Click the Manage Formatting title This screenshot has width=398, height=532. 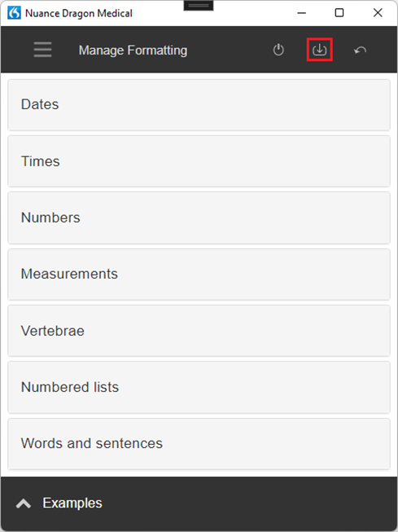(x=133, y=51)
